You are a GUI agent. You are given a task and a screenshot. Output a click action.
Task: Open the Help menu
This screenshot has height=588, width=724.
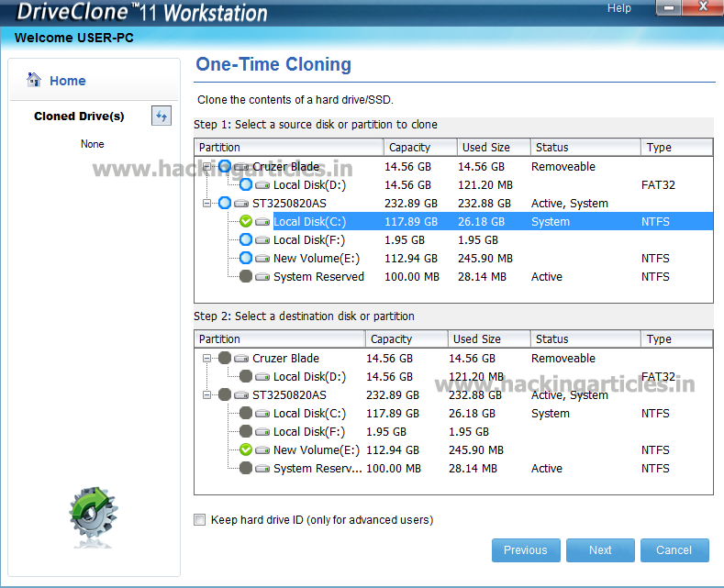point(619,8)
